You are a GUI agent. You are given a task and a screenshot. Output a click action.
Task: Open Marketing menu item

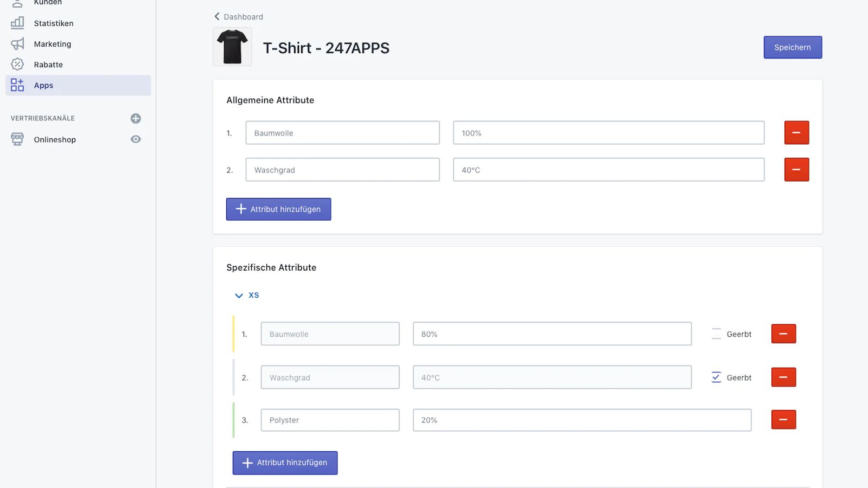click(x=53, y=44)
